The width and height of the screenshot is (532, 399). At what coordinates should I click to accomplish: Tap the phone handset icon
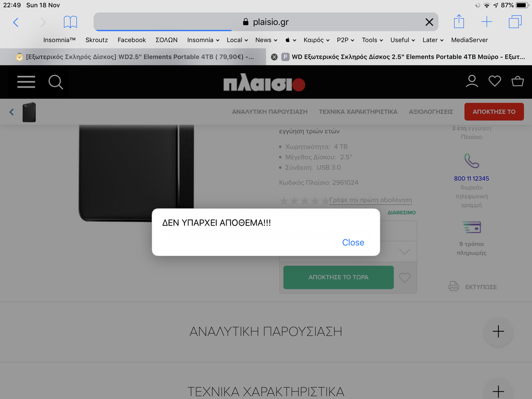tap(472, 161)
